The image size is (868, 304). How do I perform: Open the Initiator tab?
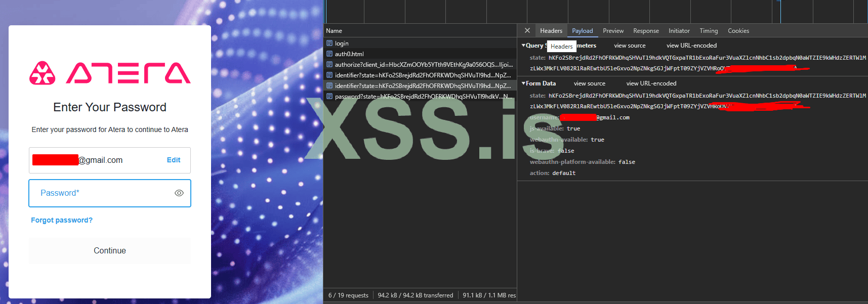click(x=679, y=31)
